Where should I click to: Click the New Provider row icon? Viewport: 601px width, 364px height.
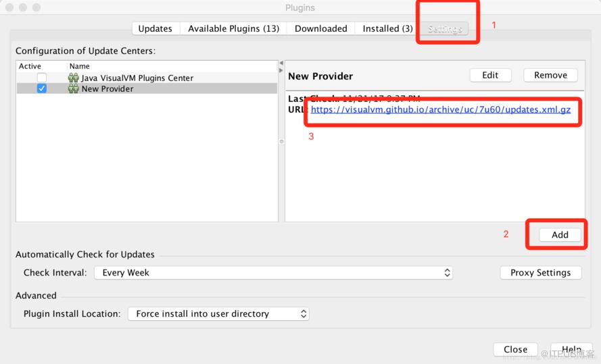(73, 88)
